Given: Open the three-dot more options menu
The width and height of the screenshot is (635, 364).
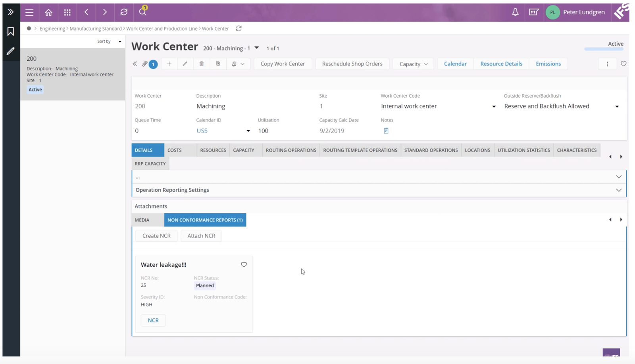Looking at the screenshot, I should [607, 64].
